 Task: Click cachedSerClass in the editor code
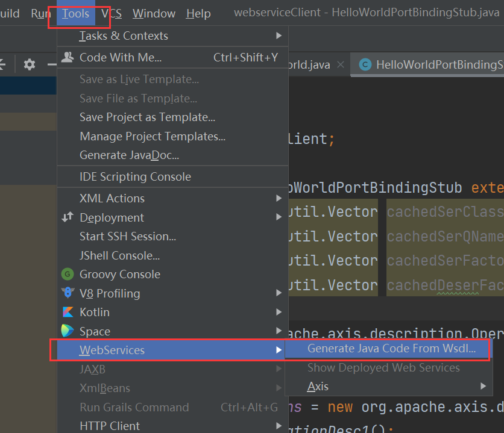[x=445, y=212]
